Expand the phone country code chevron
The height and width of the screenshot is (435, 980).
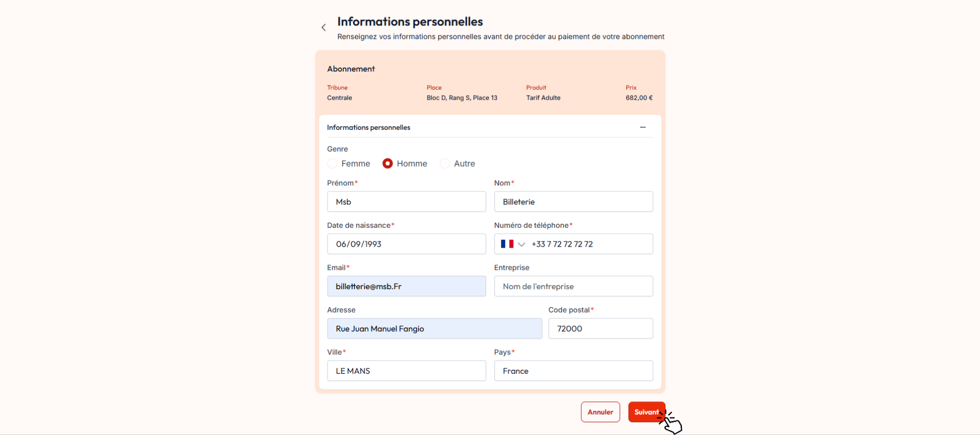[521, 244]
